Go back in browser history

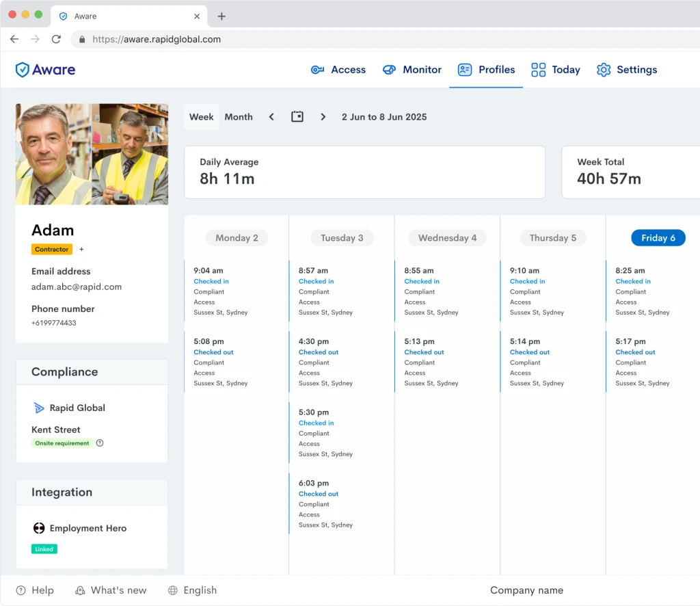(14, 39)
